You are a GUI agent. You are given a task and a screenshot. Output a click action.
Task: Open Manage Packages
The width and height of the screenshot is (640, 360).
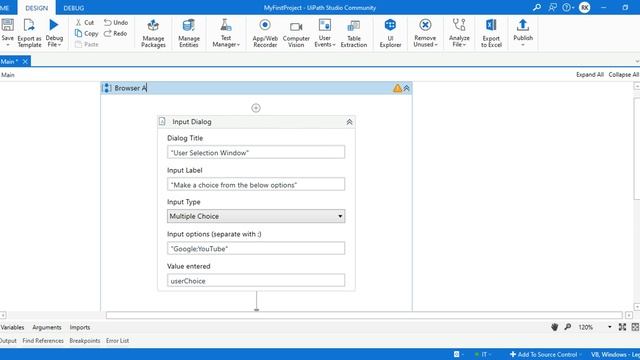coord(153,33)
